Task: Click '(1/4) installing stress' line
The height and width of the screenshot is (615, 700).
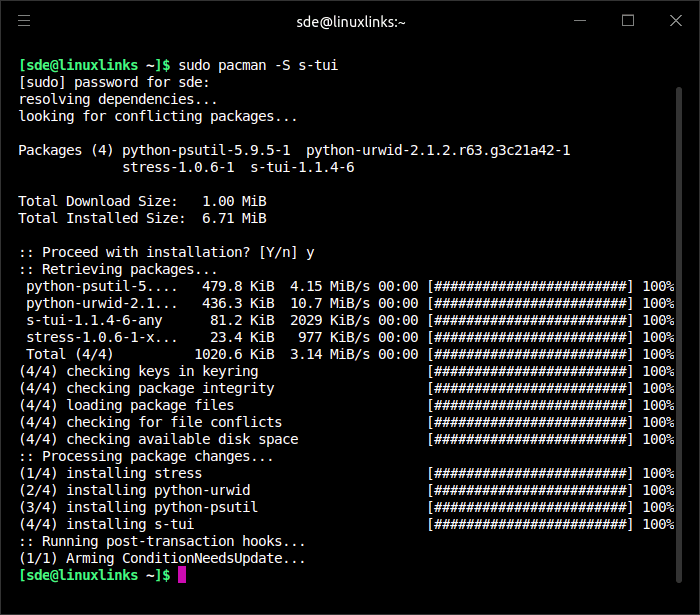Action: tap(110, 473)
